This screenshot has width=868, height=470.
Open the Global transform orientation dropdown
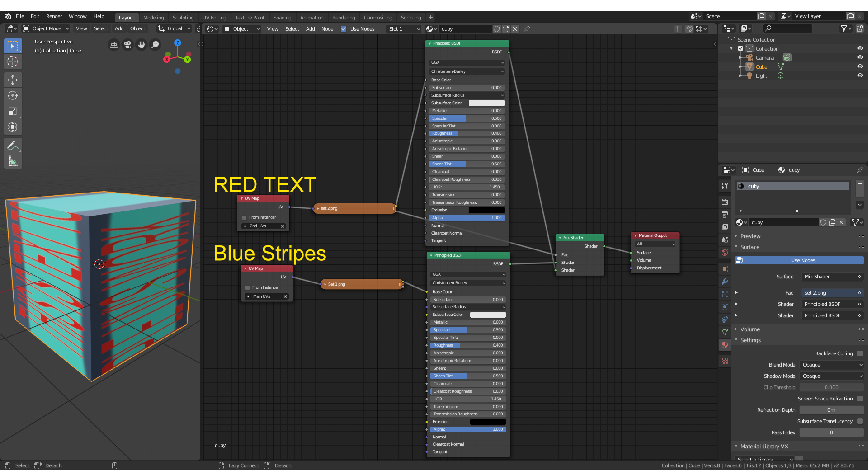tap(175, 28)
